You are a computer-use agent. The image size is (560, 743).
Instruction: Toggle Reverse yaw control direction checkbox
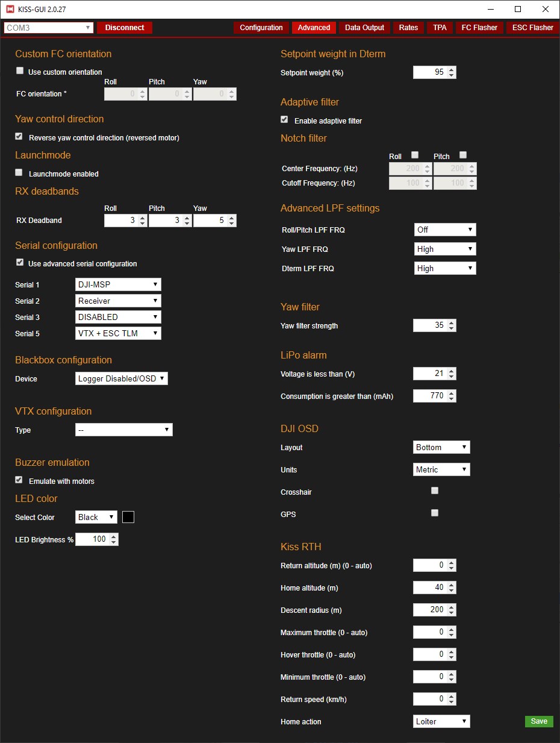click(19, 137)
